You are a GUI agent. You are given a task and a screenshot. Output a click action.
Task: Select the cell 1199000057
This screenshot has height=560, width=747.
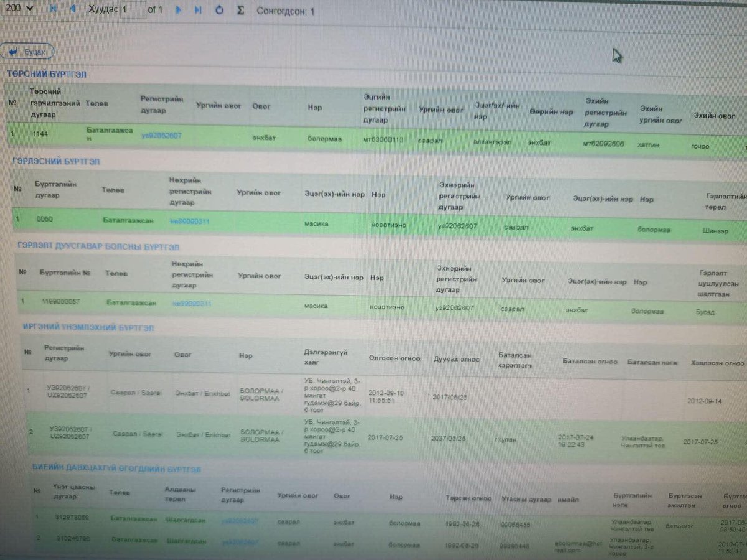click(60, 302)
